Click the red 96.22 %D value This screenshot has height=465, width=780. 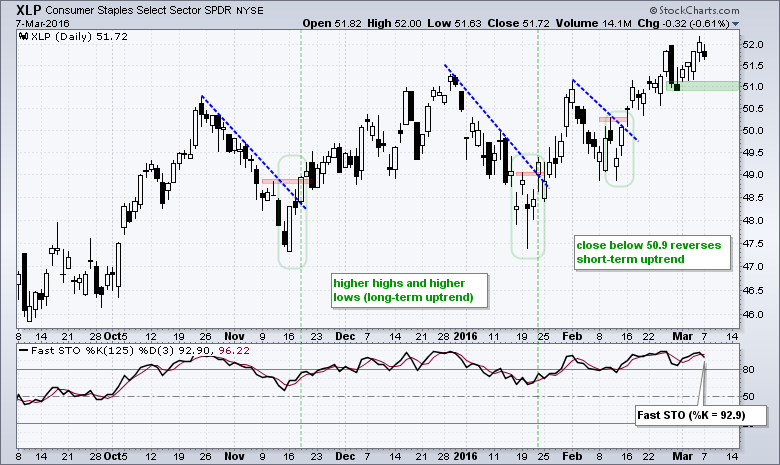234,351
